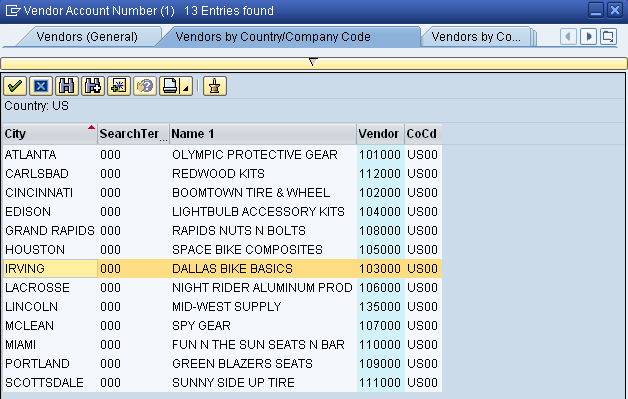Expand the yellow restrictions bar triangle
Screen dimensions: 628x399
point(313,62)
